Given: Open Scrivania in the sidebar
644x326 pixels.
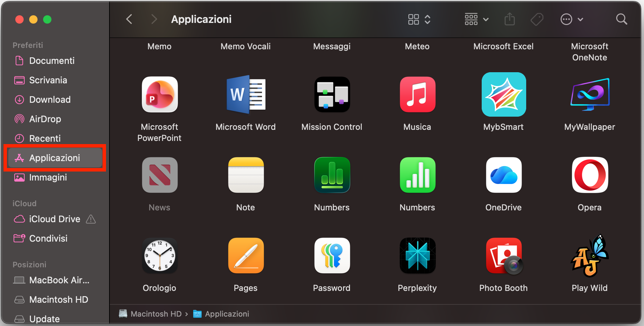Looking at the screenshot, I should [56, 80].
